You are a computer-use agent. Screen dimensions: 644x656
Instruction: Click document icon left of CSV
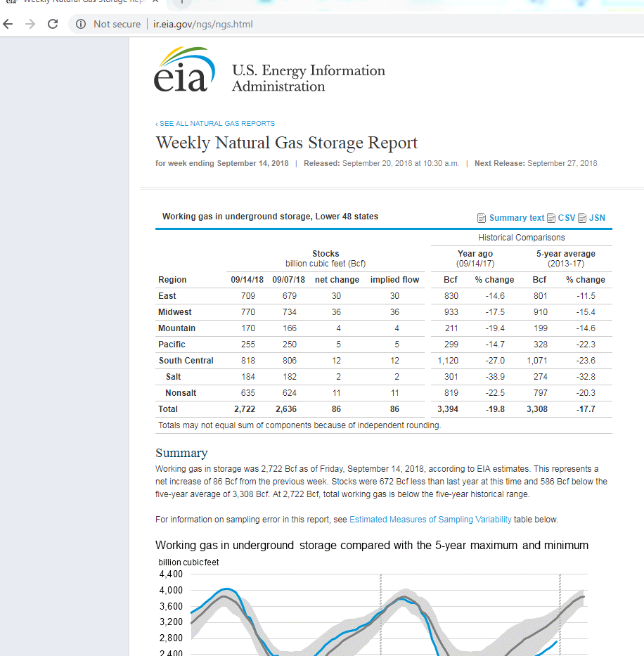tap(551, 218)
